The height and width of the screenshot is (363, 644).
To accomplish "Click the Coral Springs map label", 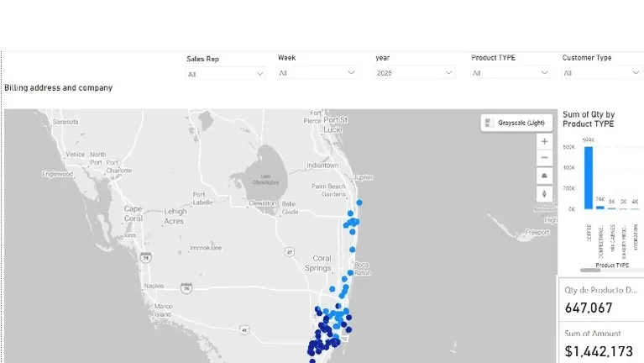I will (319, 263).
